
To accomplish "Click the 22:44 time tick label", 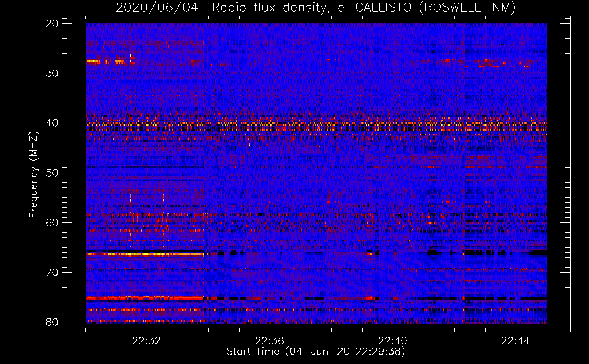I will 516,341.
